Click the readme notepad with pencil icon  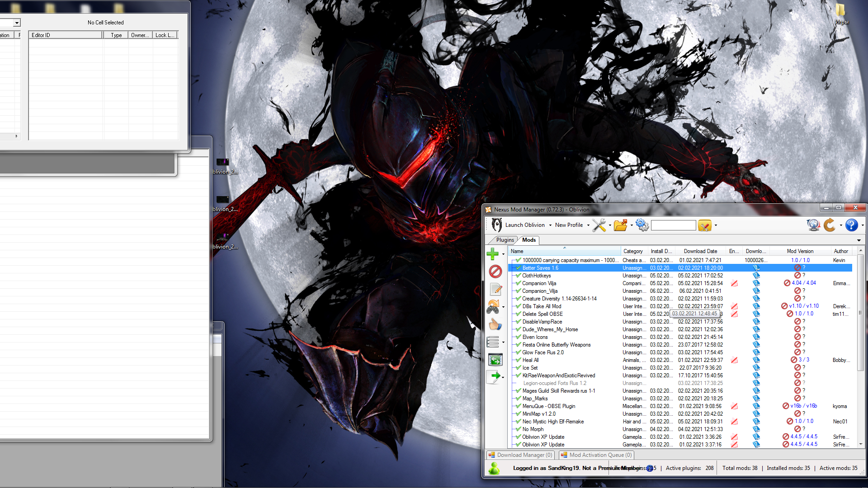[495, 289]
